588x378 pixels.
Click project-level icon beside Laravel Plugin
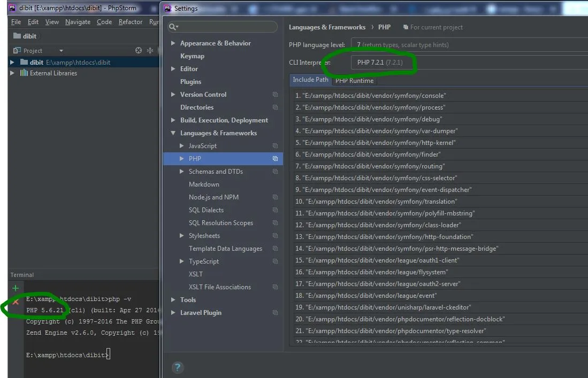click(x=275, y=312)
